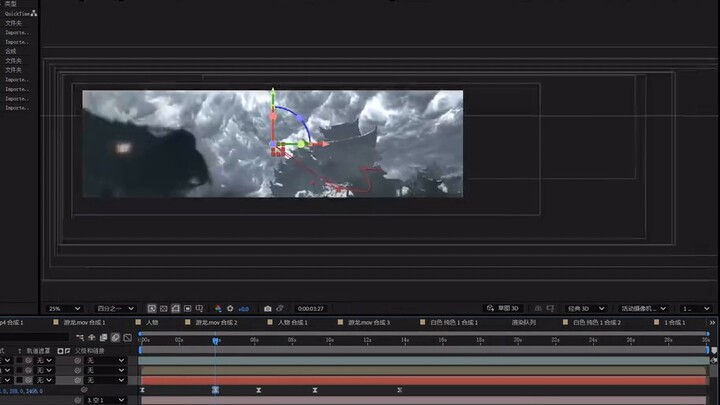Open the 经典 3D renderer dropdown
Screen dimensions: 720x405
[x=585, y=309]
